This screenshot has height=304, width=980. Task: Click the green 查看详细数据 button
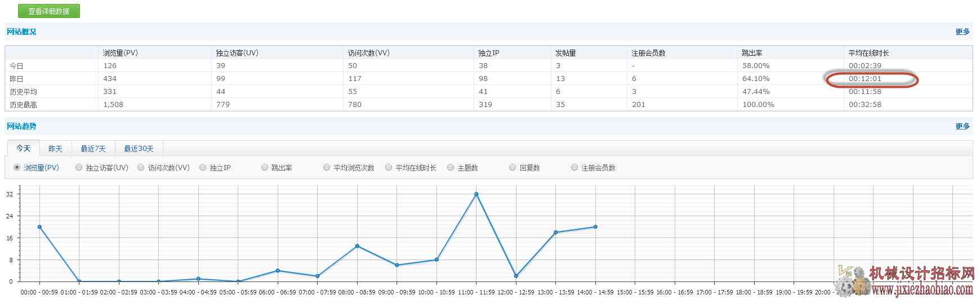pyautogui.click(x=49, y=11)
